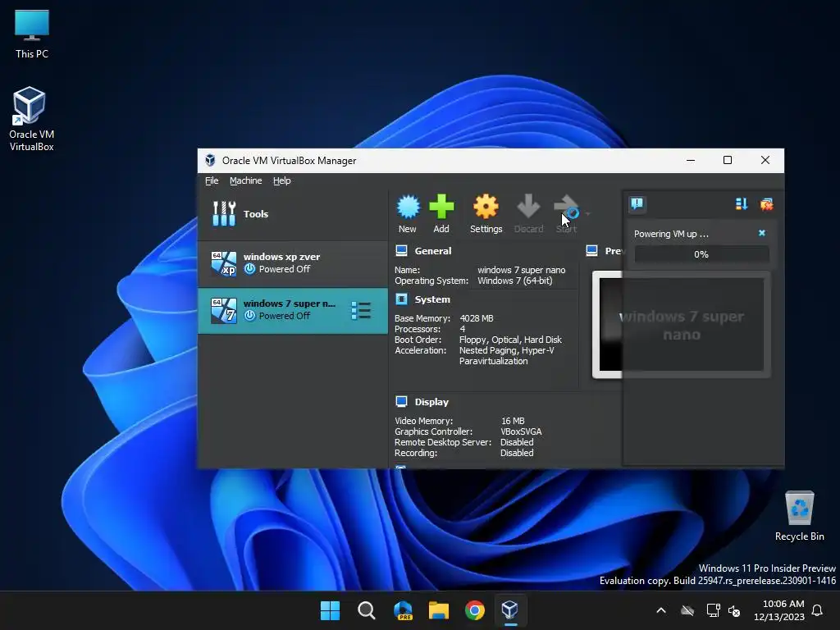This screenshot has height=630, width=840.
Task: Click the System section header
Action: 432,299
